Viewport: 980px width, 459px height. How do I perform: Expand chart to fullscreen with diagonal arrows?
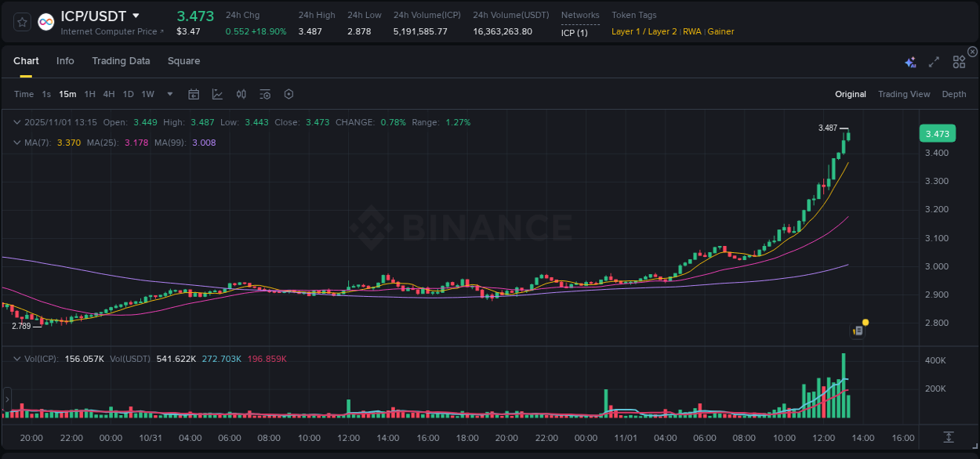tap(933, 60)
